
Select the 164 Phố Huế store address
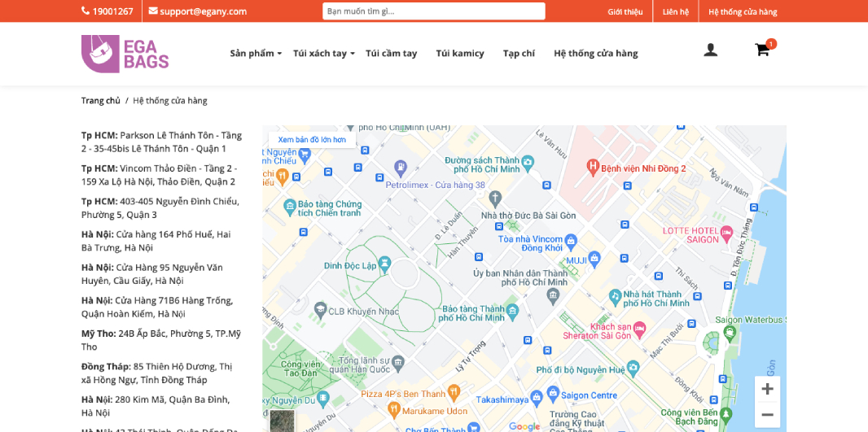[x=156, y=241]
